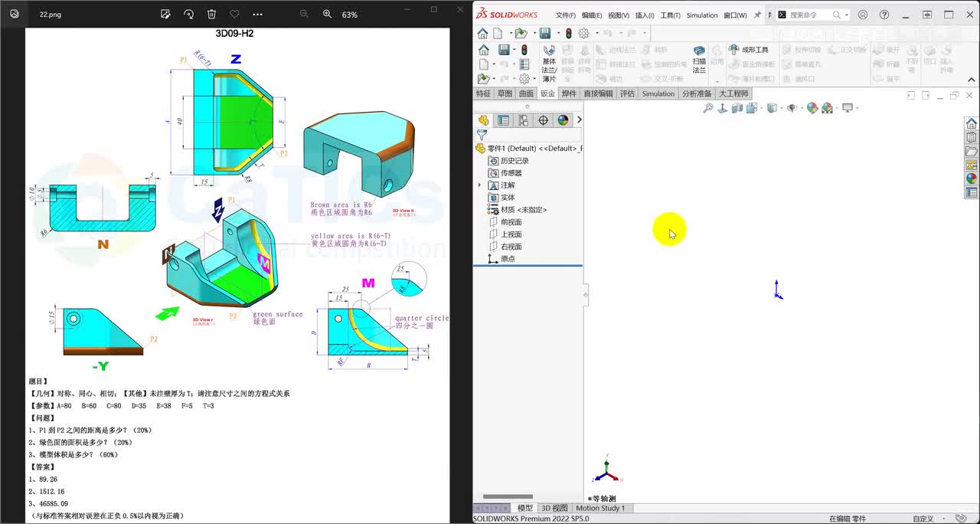Open the FeatureManager design tree tab

pyautogui.click(x=484, y=120)
